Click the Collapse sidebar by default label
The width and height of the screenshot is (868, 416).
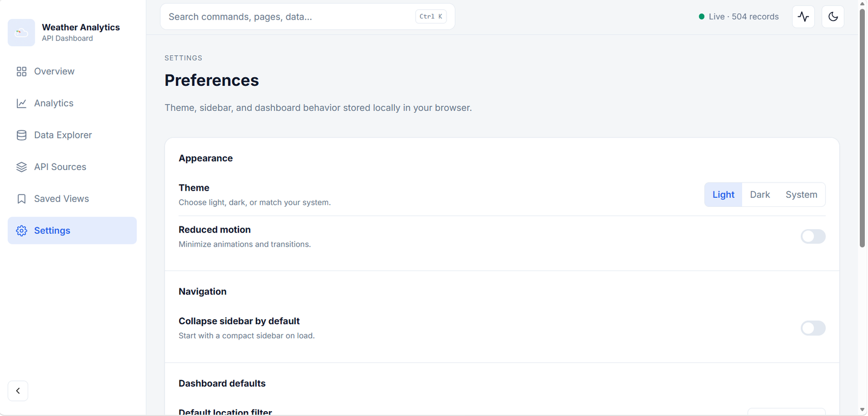tap(239, 322)
